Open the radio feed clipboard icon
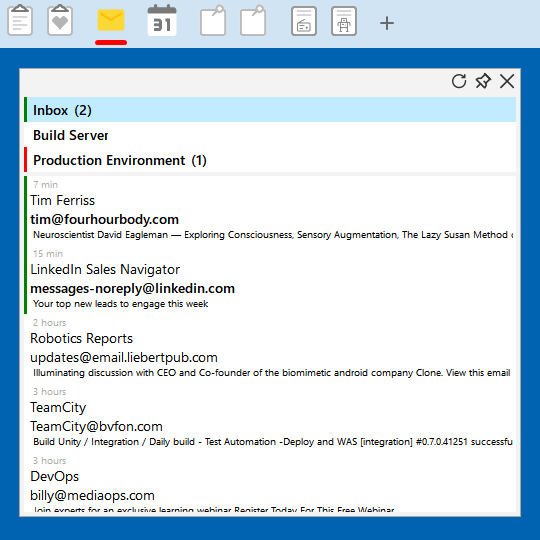The image size is (540, 540). (304, 21)
